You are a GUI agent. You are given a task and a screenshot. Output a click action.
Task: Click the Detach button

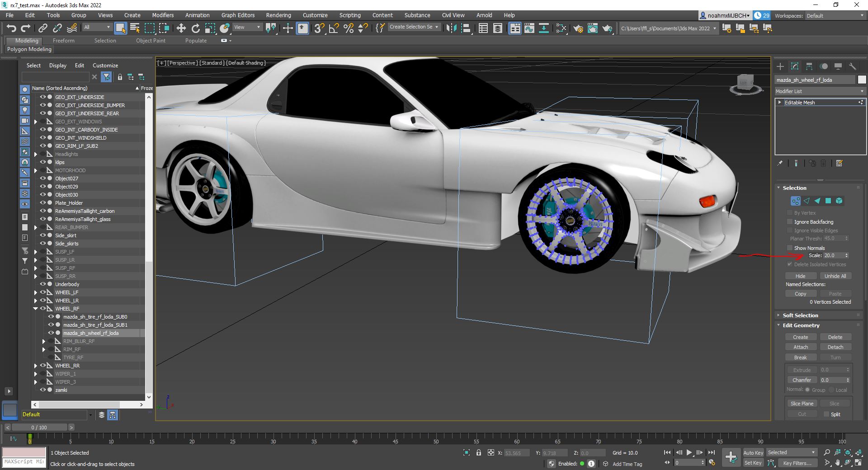pos(835,347)
